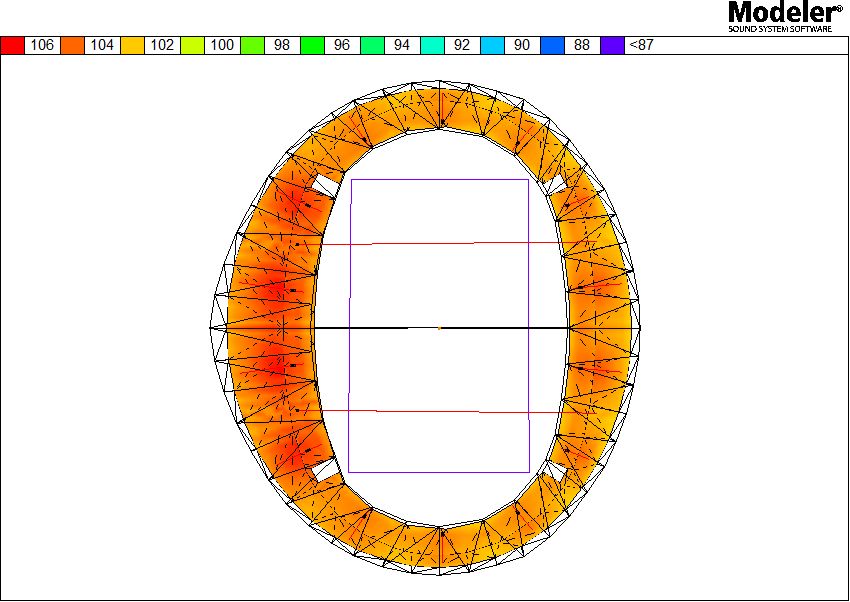Choose the 96 dB green color swatch
The width and height of the screenshot is (850, 602).
point(313,45)
